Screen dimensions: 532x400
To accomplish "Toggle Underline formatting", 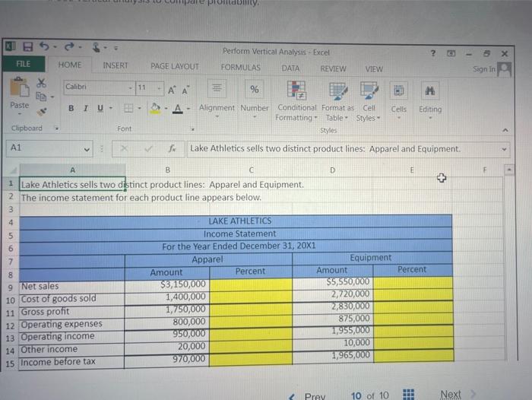I will [100, 108].
